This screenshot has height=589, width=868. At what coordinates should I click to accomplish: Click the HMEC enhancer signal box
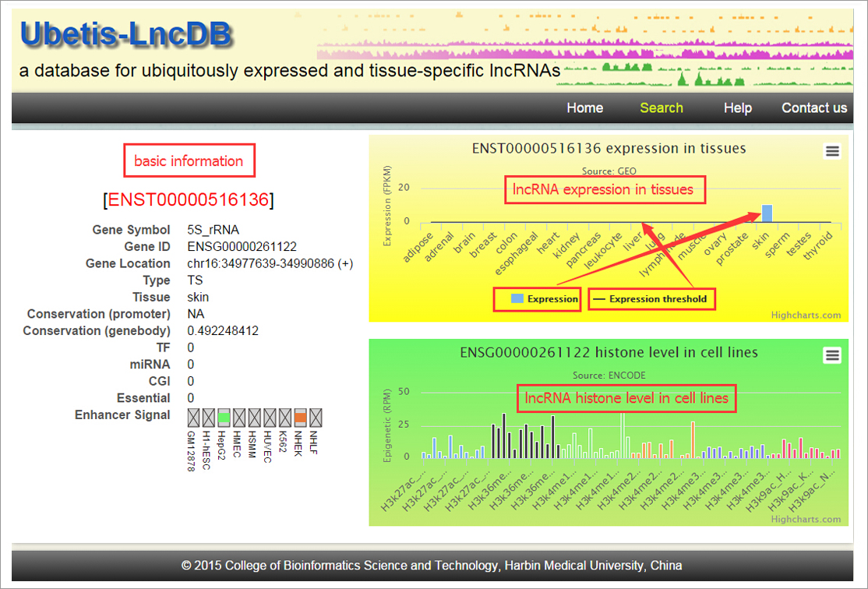tap(239, 418)
